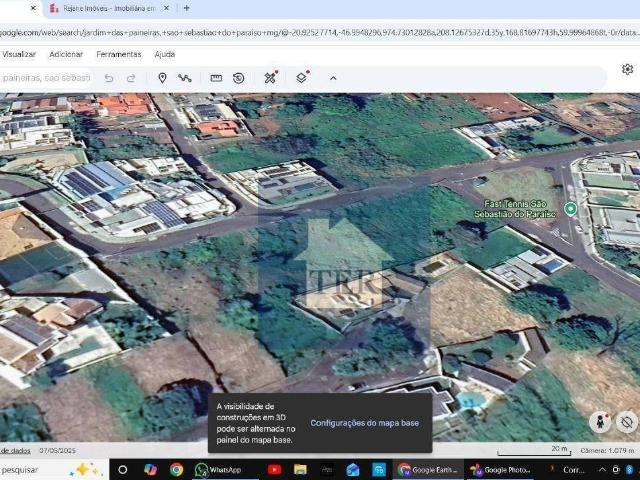The height and width of the screenshot is (480, 640).
Task: Open the Ferramentas menu
Action: tap(119, 54)
